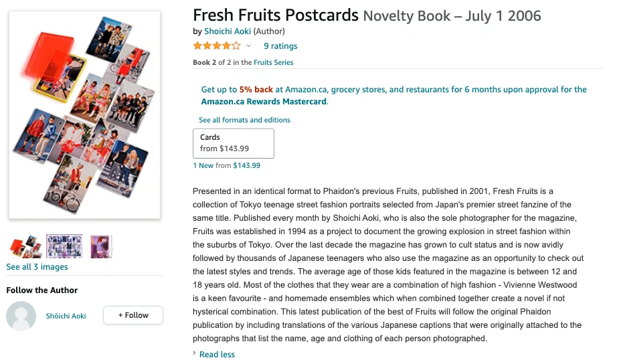The width and height of the screenshot is (619, 364).
Task: Open the ratings breakdown dropdown chevron
Action: (x=248, y=46)
